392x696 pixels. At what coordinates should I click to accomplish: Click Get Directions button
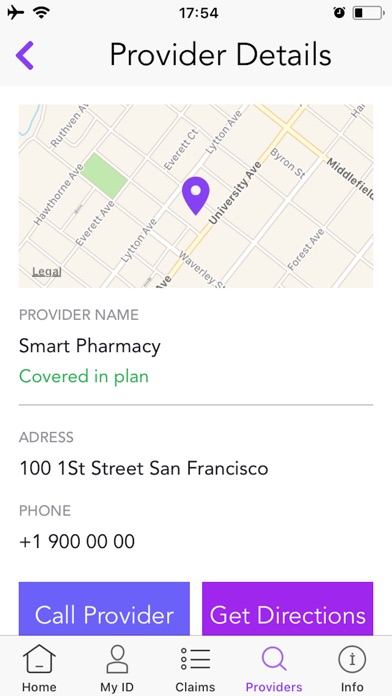288,609
